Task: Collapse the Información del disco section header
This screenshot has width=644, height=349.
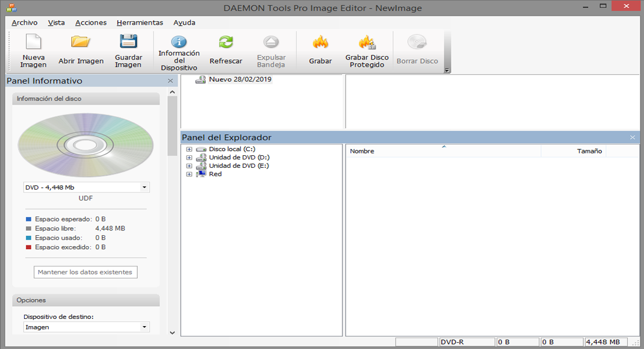Action: 86,99
